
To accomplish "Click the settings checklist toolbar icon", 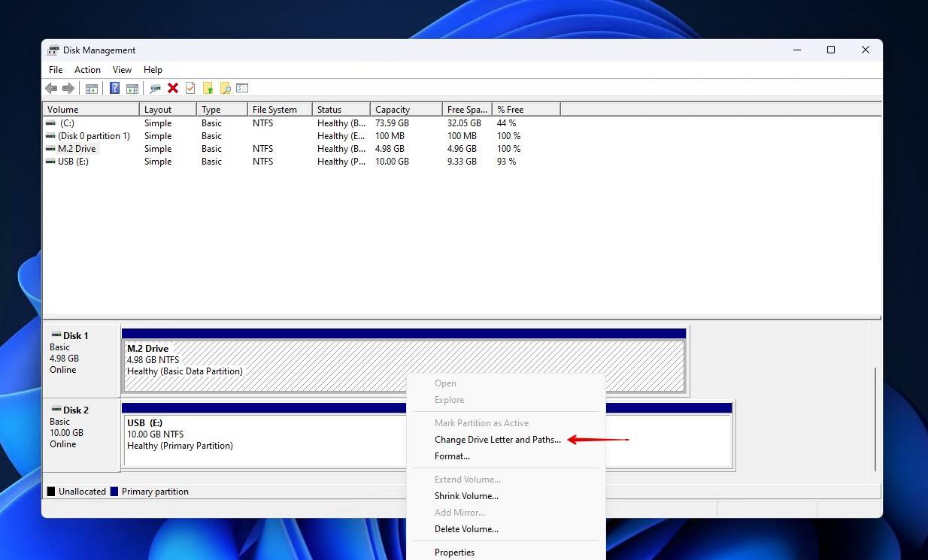I will click(x=242, y=88).
